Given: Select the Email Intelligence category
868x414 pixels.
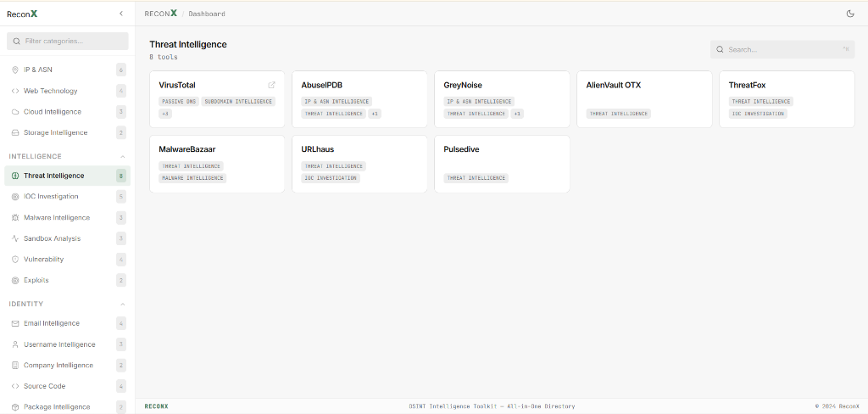Looking at the screenshot, I should [67, 324].
